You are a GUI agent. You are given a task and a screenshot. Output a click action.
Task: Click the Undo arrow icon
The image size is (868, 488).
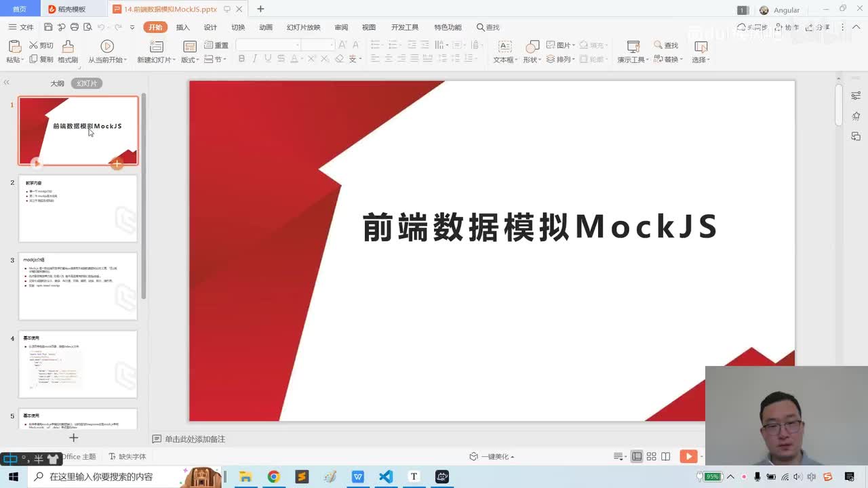click(101, 27)
